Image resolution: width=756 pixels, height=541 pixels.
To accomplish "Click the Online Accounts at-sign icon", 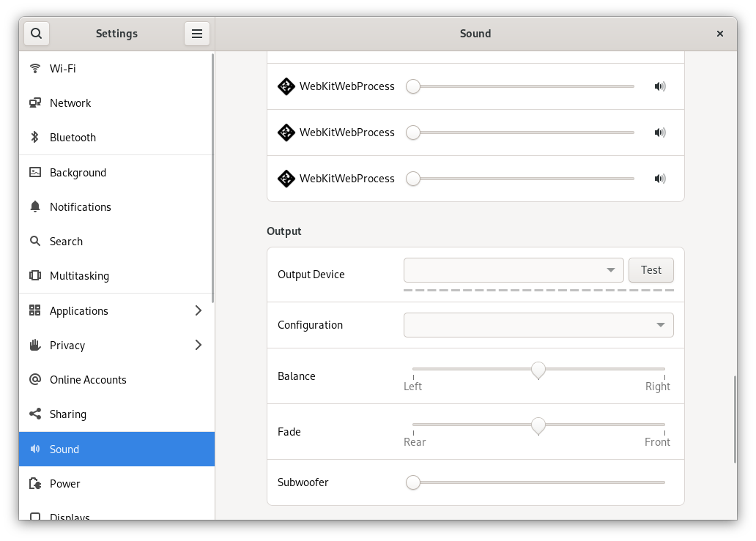I will [34, 379].
